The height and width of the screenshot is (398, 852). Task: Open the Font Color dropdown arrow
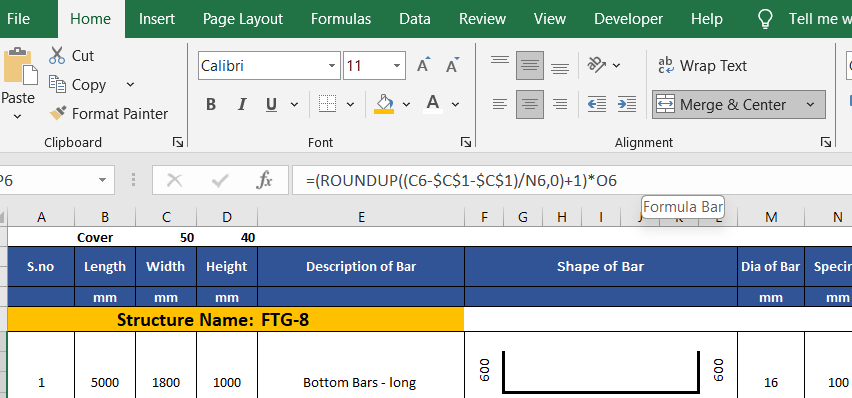tap(455, 104)
